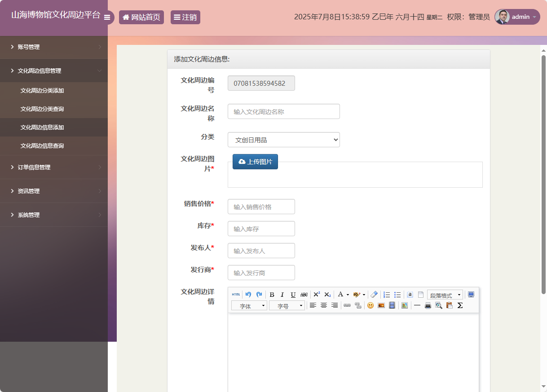
Task: Toggle italic formatting in the detail editor
Action: point(282,295)
